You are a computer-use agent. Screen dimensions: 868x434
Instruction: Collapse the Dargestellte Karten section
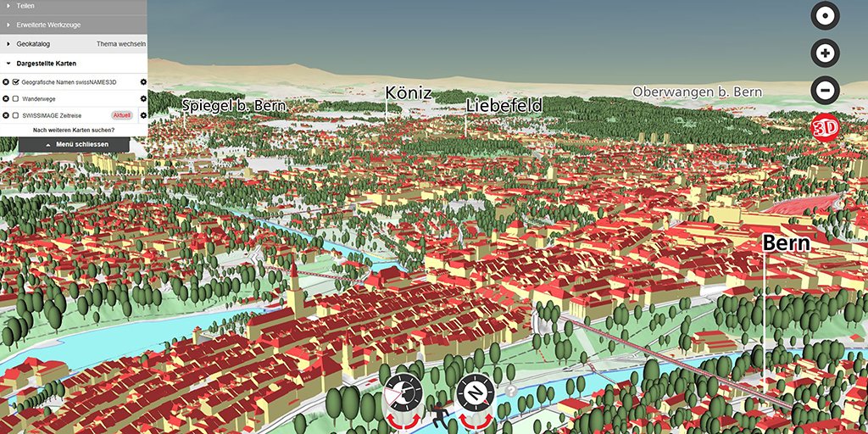coord(74,64)
